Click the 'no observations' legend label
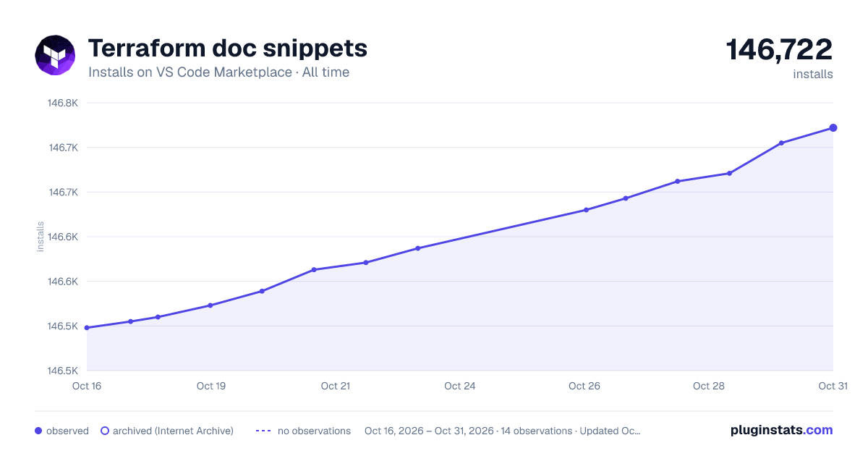 tap(314, 431)
